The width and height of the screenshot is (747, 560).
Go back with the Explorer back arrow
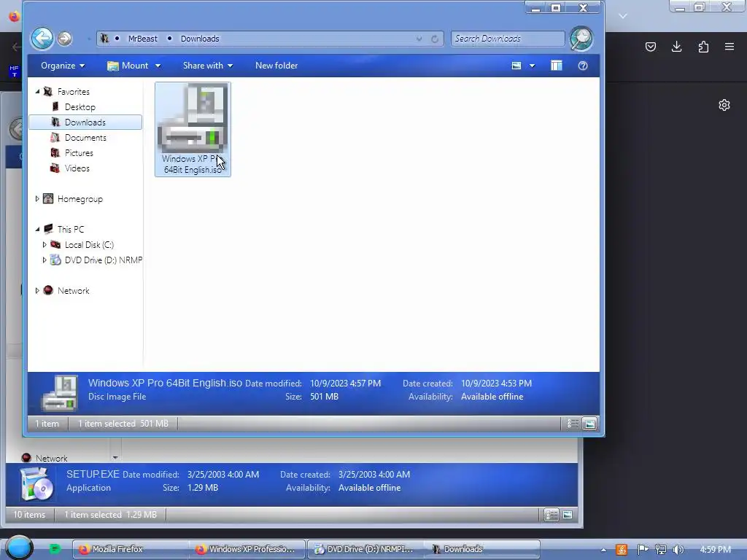point(42,38)
